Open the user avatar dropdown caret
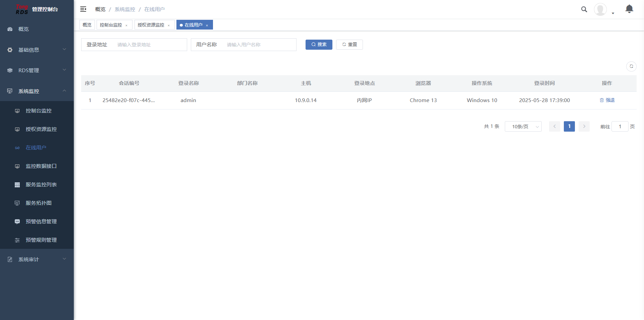644x320 pixels. [613, 13]
